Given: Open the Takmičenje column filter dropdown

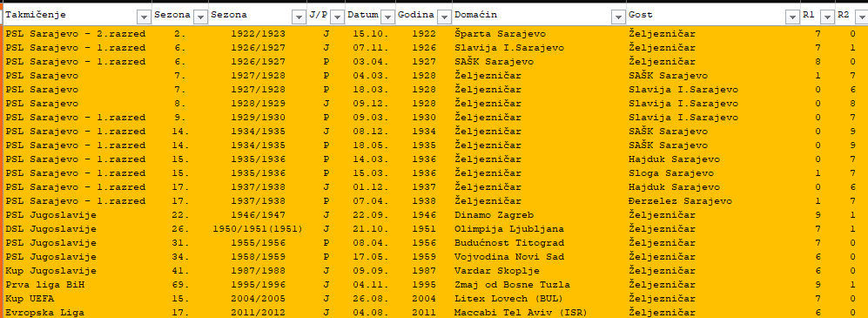Looking at the screenshot, I should (144, 17).
